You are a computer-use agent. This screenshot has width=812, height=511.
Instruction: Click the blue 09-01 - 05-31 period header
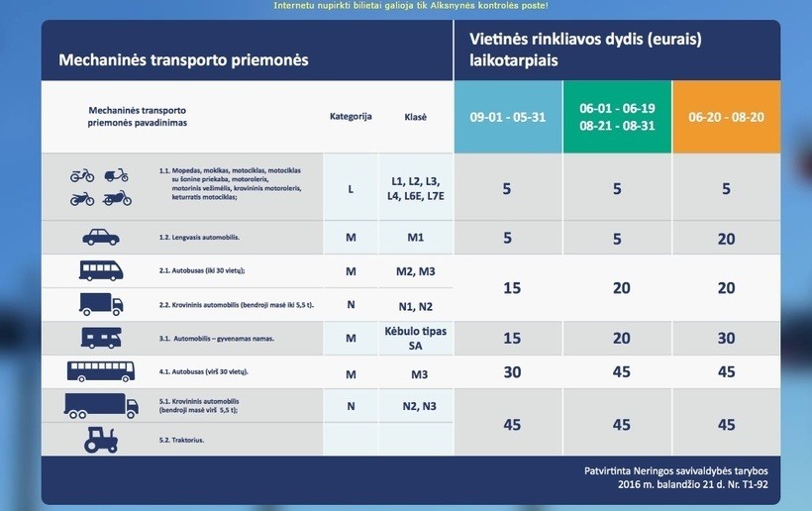tap(507, 116)
